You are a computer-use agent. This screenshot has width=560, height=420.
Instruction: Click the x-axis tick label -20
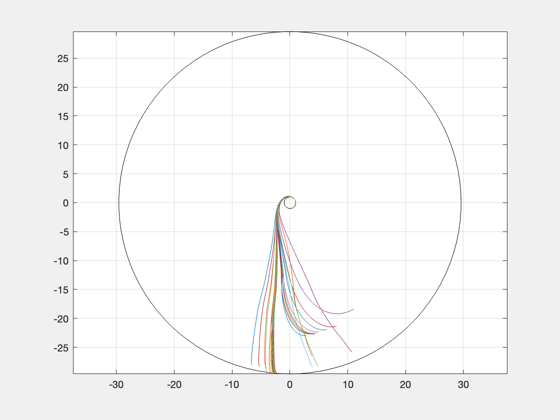[x=174, y=385]
